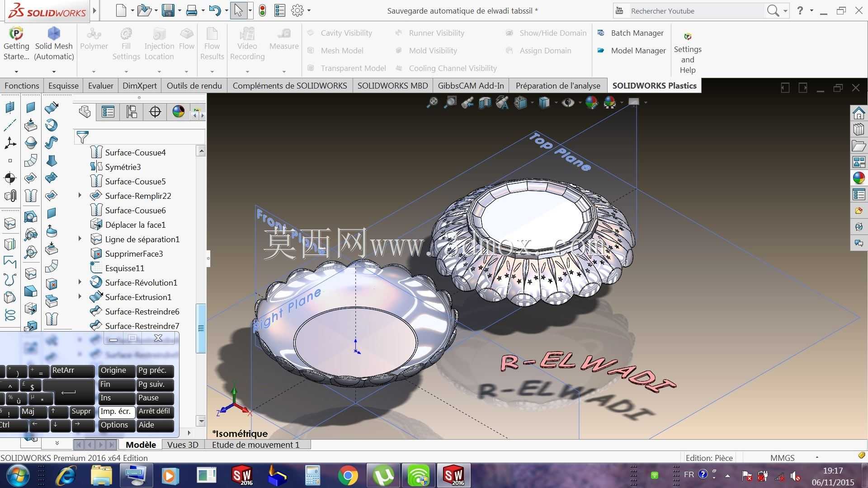Switch to the SOLIDWORKS MBD tab
The image size is (868, 488).
click(x=392, y=85)
